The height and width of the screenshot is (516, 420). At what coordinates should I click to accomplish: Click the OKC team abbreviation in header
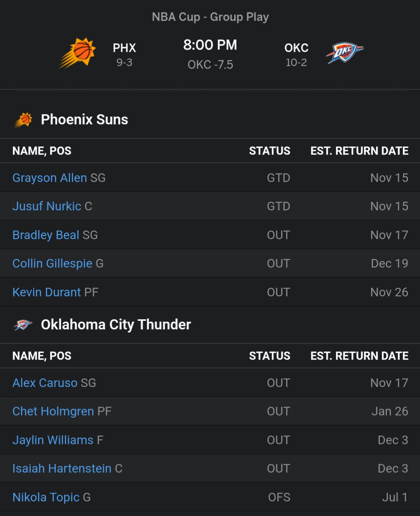[x=296, y=48]
